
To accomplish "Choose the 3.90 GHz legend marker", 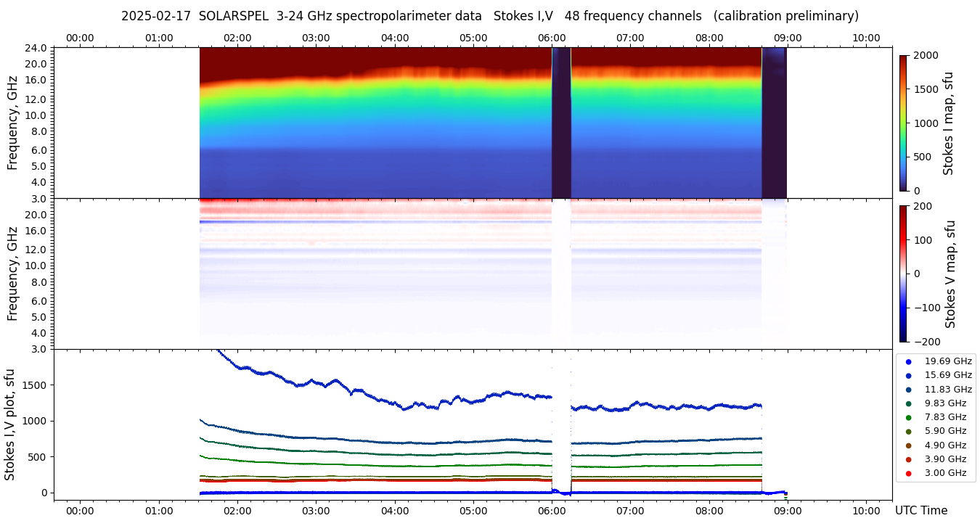I will click(x=908, y=459).
